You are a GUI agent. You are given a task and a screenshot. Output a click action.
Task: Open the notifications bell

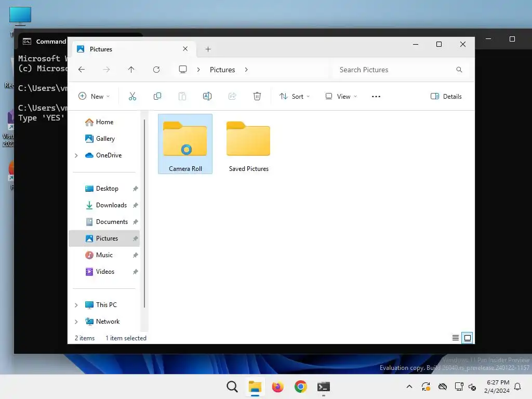517,387
